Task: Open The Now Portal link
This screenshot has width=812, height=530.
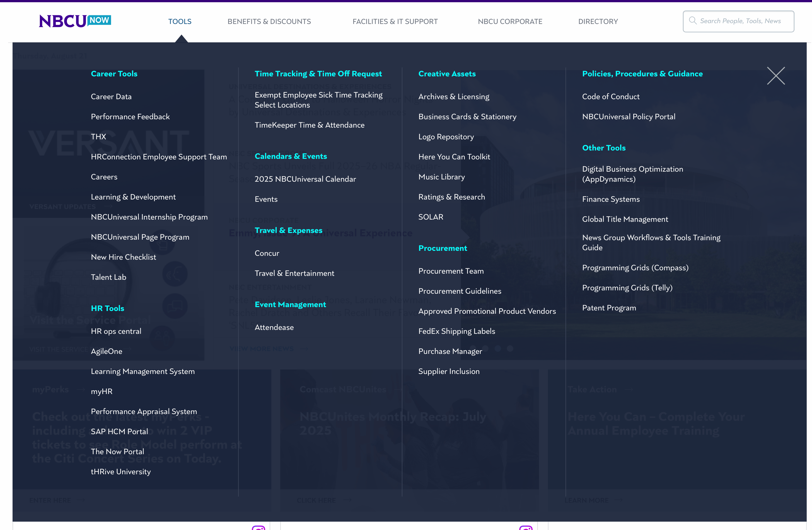Action: 118,452
